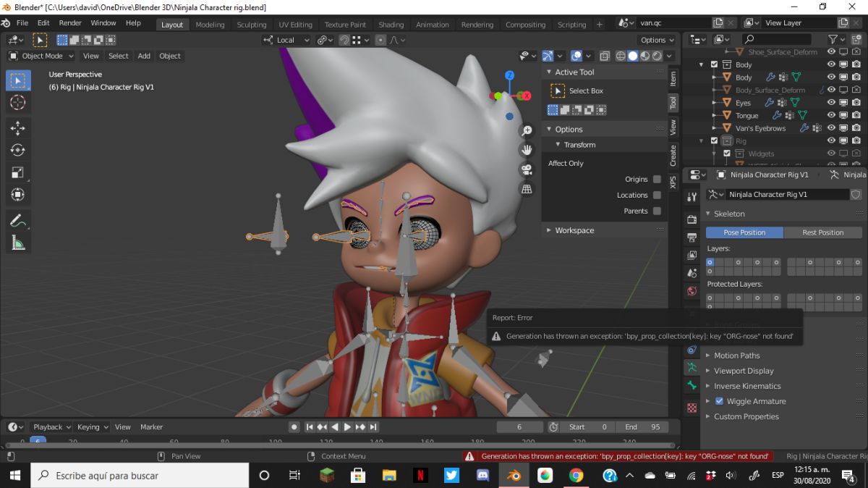The width and height of the screenshot is (868, 488).
Task: Open Netflix from the Windows taskbar
Action: [421, 476]
